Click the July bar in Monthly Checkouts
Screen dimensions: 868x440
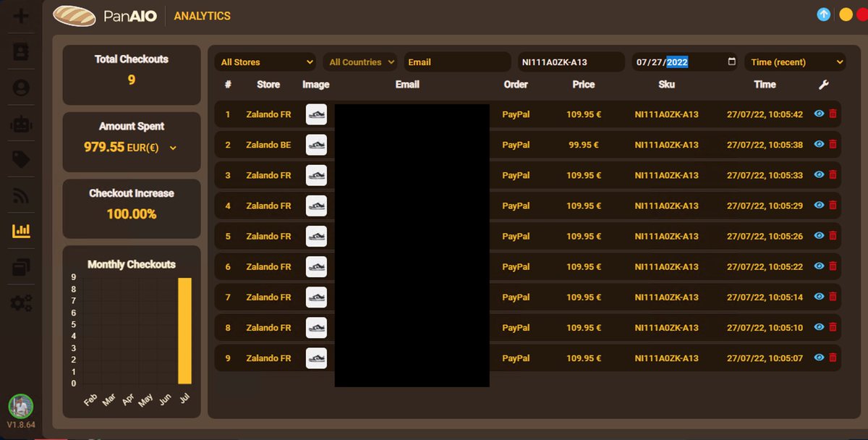tap(185, 331)
